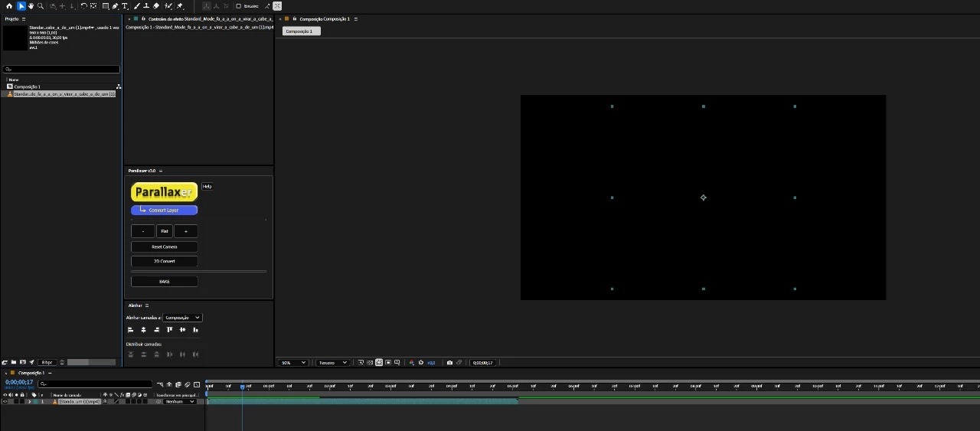
Task: Click the align horizontal center icon
Action: (143, 330)
